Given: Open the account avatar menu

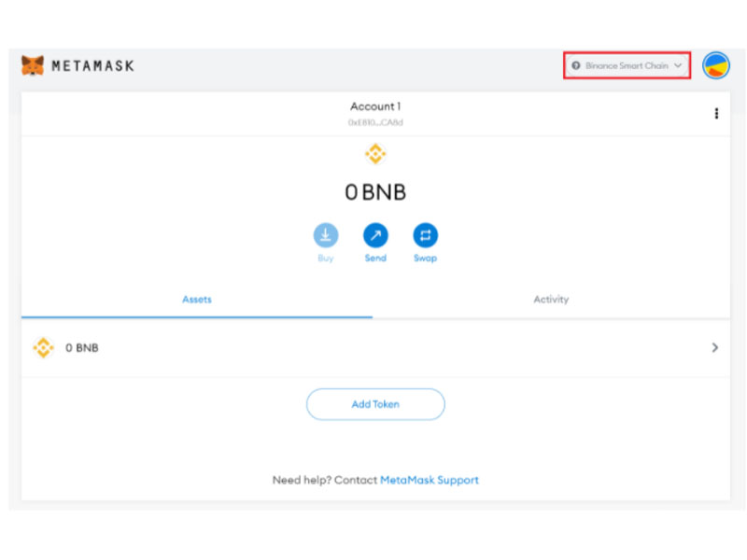Looking at the screenshot, I should tap(715, 65).
